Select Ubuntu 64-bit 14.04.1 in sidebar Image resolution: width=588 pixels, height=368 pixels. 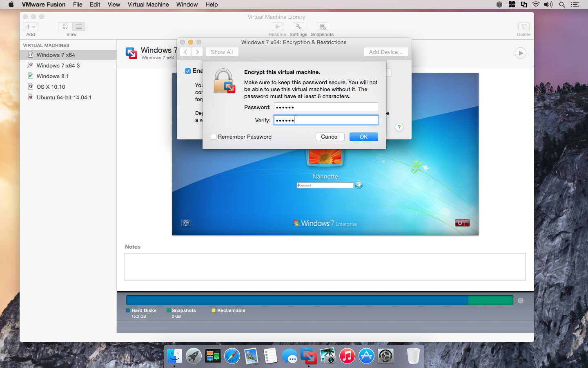64,97
